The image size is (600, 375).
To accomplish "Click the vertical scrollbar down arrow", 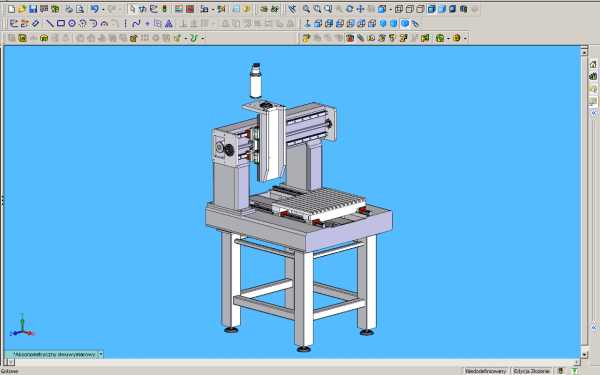I will pos(584,354).
